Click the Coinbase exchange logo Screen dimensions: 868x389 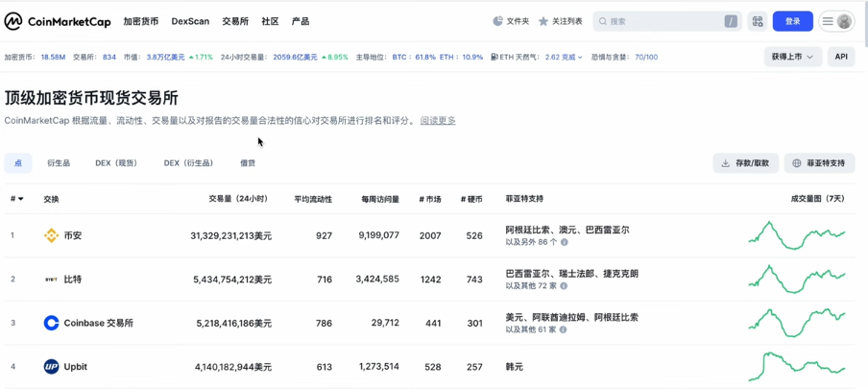(x=52, y=323)
